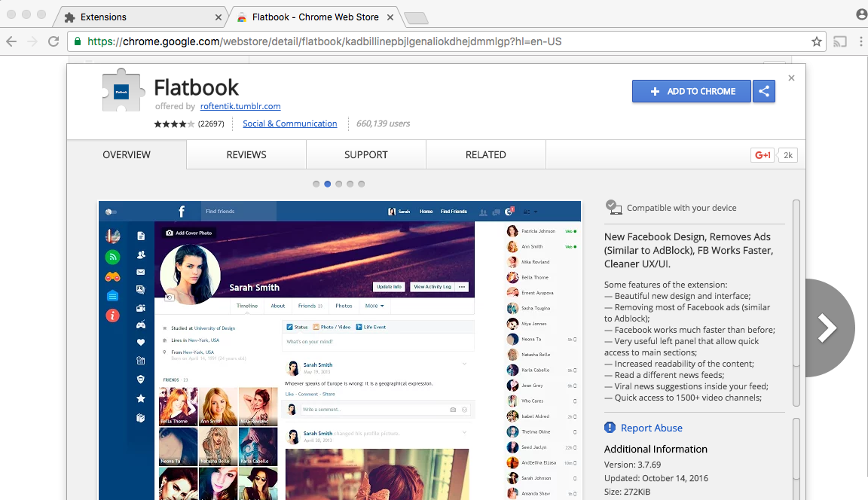Click the browser back arrow
The height and width of the screenshot is (500, 868).
tap(11, 41)
